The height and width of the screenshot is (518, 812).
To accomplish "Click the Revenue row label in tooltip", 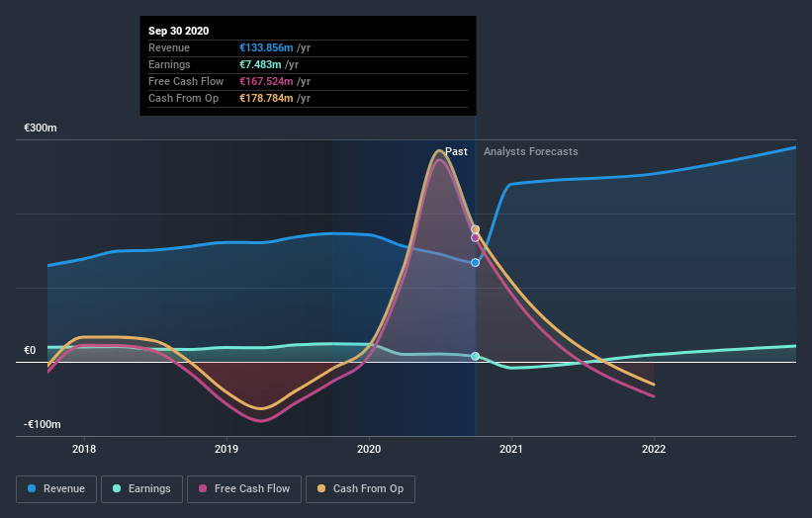I will [169, 47].
